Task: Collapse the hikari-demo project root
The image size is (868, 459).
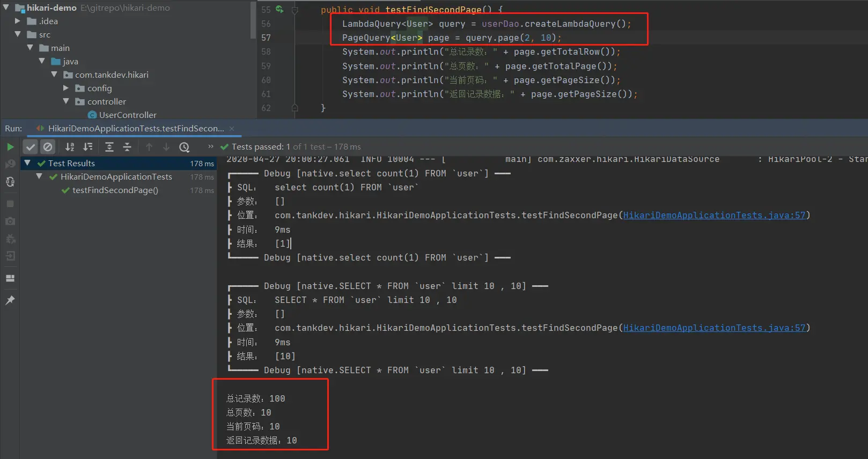Action: [x=6, y=8]
